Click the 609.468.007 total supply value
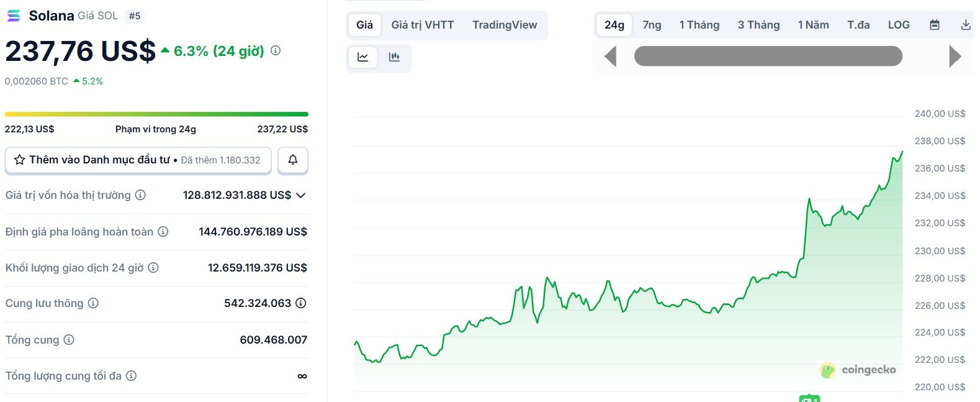This screenshot has width=980, height=402. pyautogui.click(x=274, y=340)
